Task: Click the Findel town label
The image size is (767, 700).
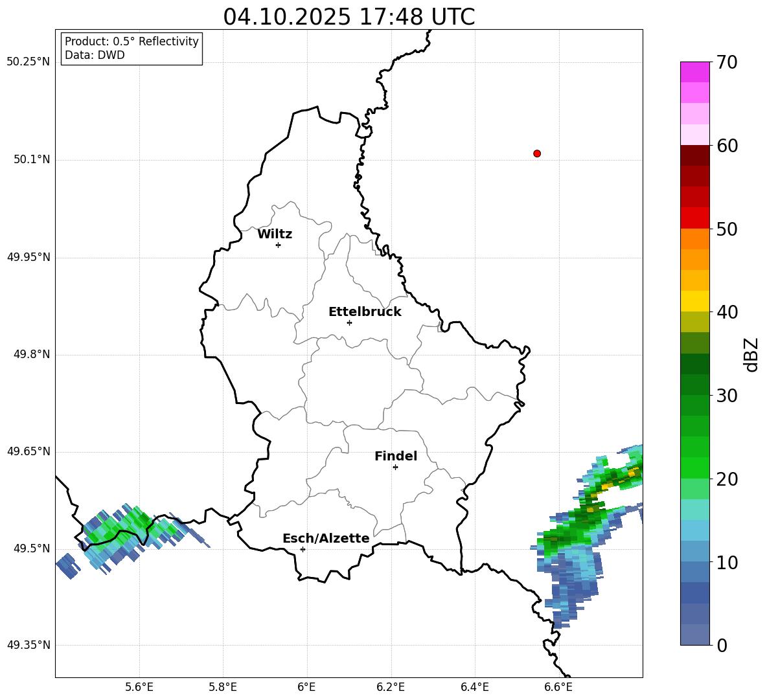Action: [396, 456]
